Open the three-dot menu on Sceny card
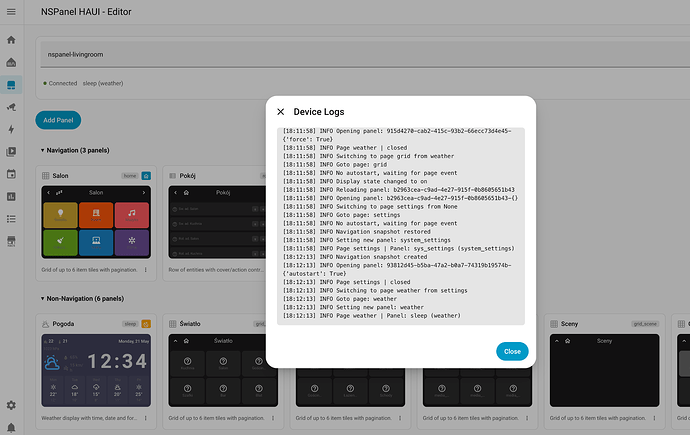The image size is (690, 435). pyautogui.click(x=654, y=418)
